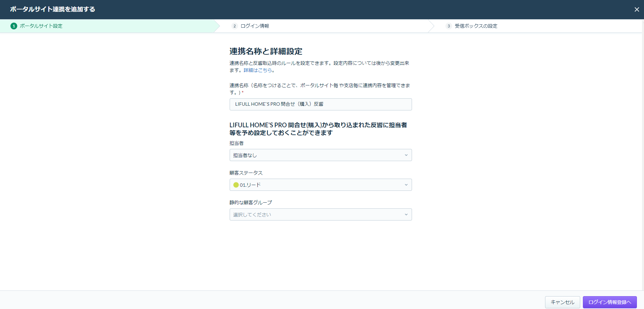Image resolution: width=644 pixels, height=309 pixels.
Task: Click the 顧客ステータス chevron arrow
Action: [406, 185]
